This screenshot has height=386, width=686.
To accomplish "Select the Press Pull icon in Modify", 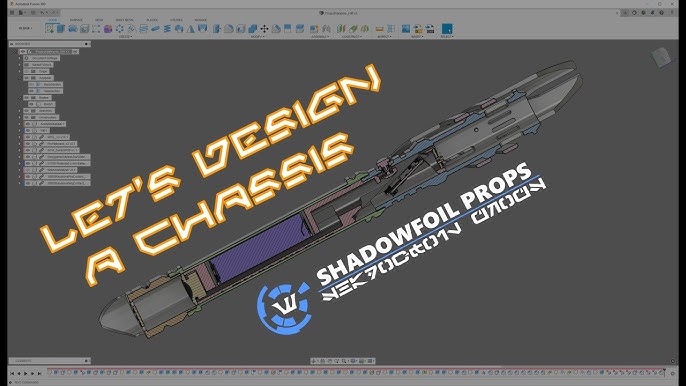I will tap(217, 29).
